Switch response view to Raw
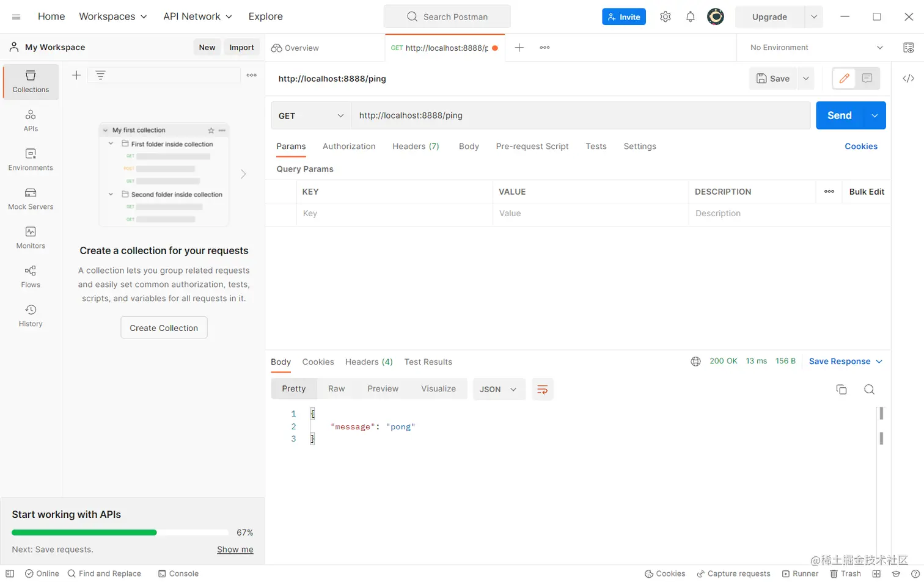924x582 pixels. point(337,389)
